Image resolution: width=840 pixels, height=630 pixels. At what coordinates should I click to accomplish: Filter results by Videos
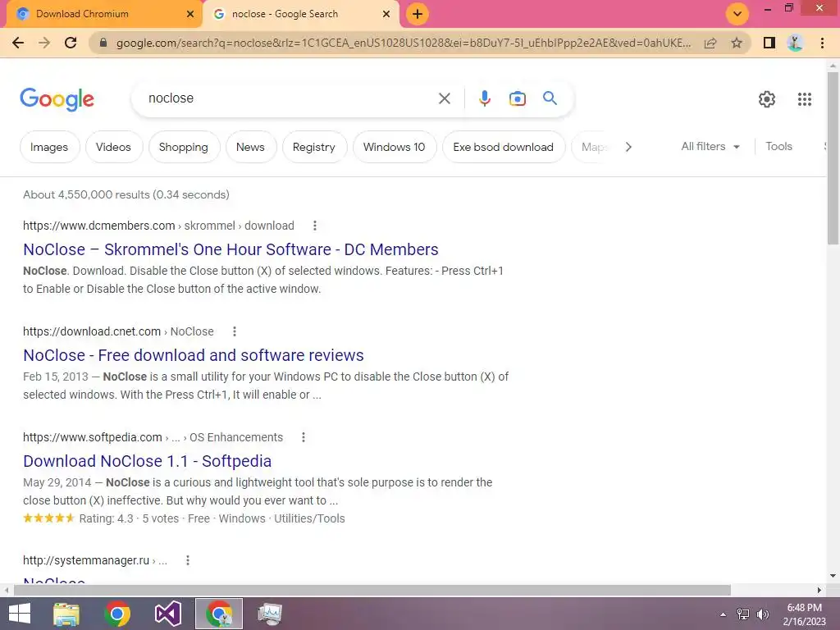(113, 147)
